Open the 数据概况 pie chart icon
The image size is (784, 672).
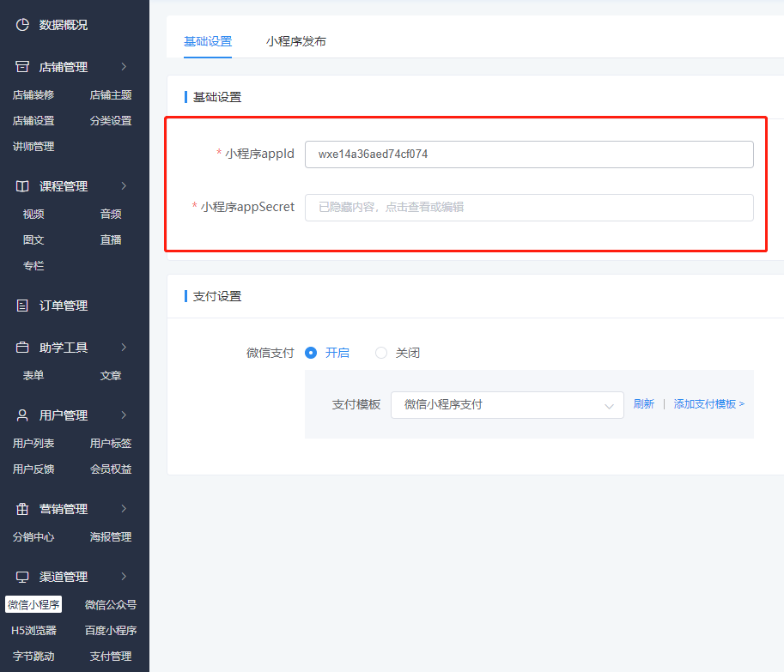[22, 25]
